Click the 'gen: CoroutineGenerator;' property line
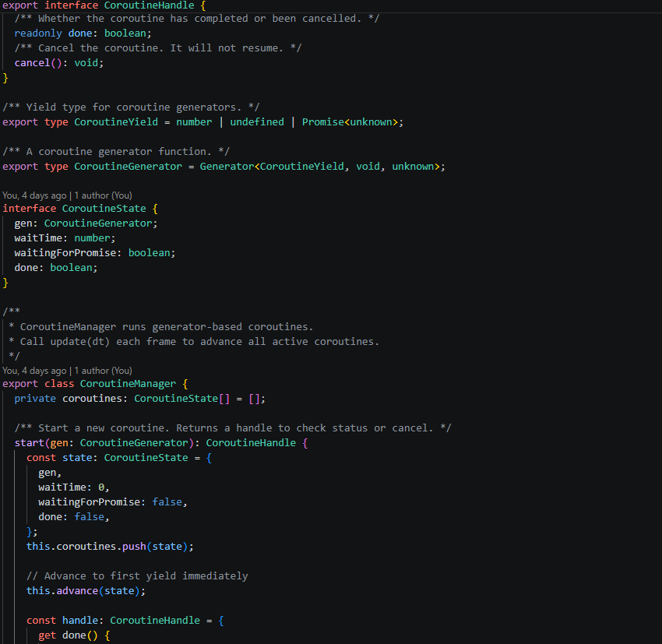 [86, 223]
